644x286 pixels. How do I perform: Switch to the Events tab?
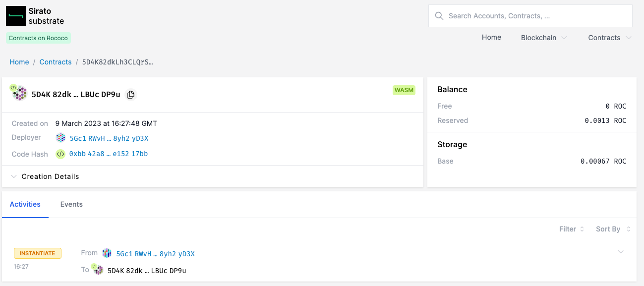(x=71, y=204)
